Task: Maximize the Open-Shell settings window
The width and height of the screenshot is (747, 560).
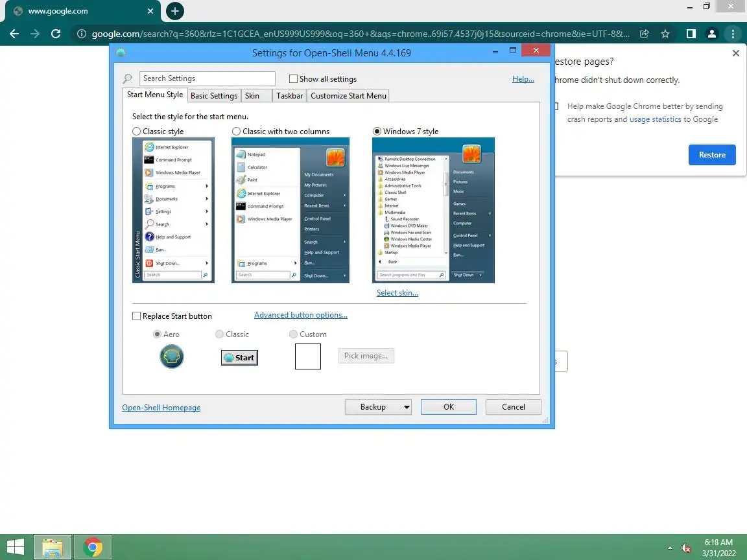Action: tap(513, 50)
